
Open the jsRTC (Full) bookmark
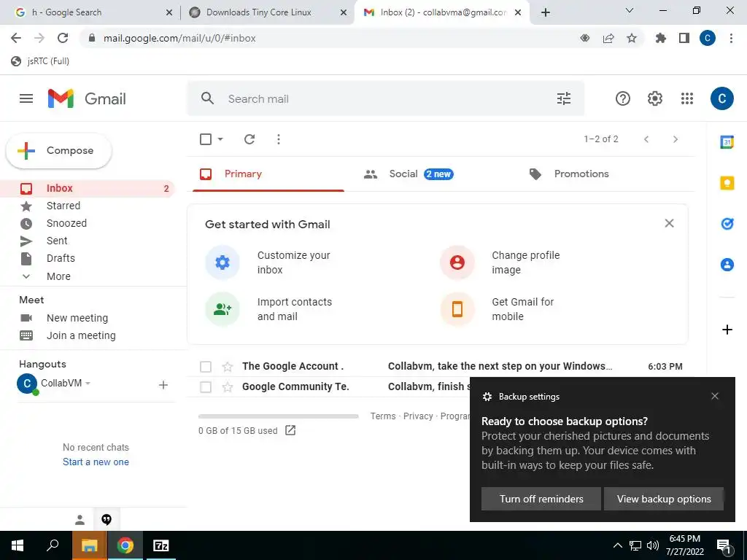tap(41, 61)
